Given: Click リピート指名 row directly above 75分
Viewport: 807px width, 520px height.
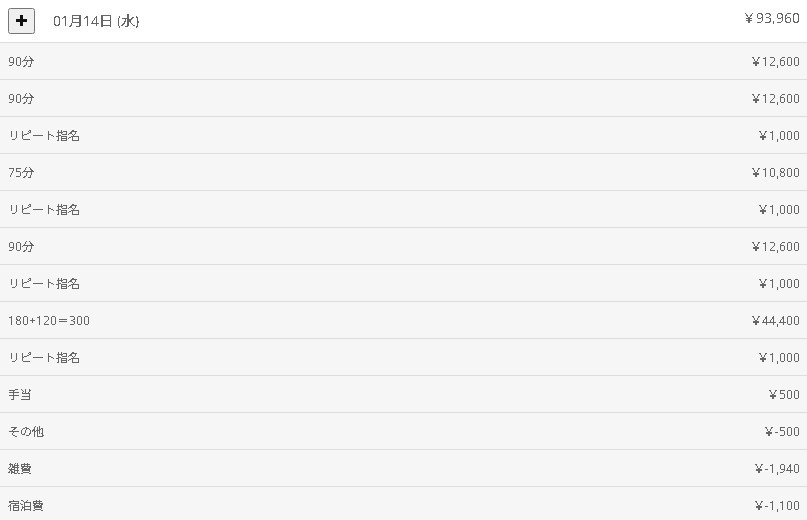Looking at the screenshot, I should pos(44,136).
